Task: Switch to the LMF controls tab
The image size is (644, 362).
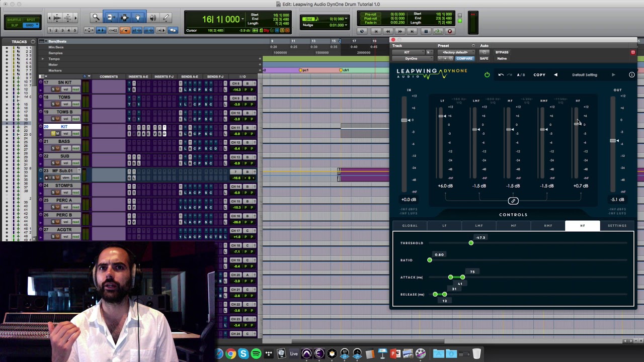Action: [x=479, y=226]
